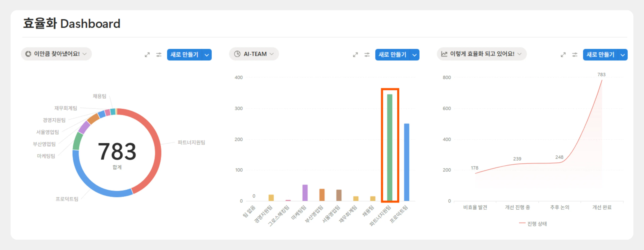Open the AI-TEAM chart settings sliders icon

pos(367,54)
